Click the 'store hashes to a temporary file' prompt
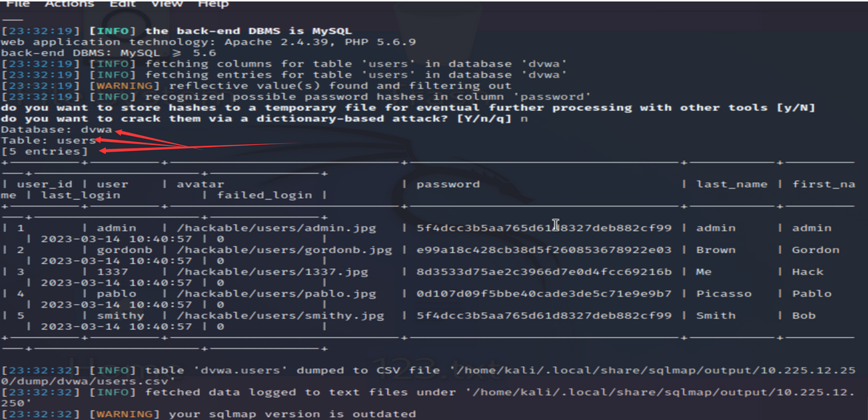This screenshot has height=420, width=868. coord(408,107)
